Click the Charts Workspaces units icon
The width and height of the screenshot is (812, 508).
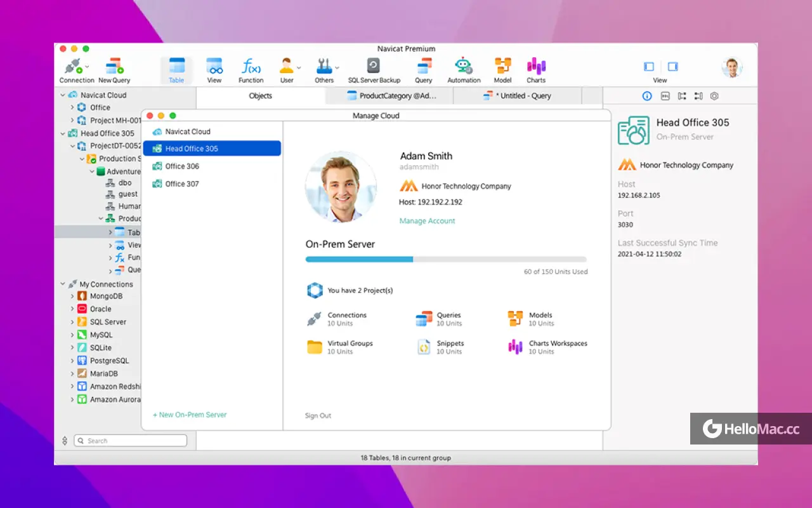[x=516, y=347]
